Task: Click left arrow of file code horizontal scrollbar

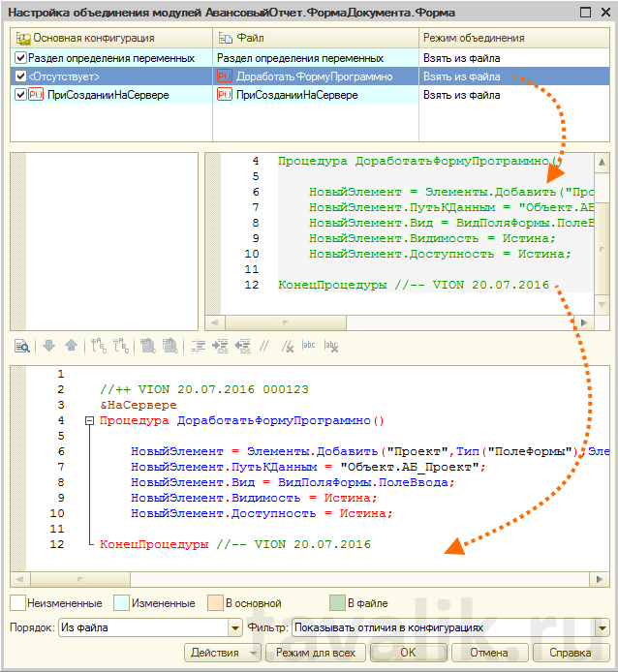Action: [215, 322]
